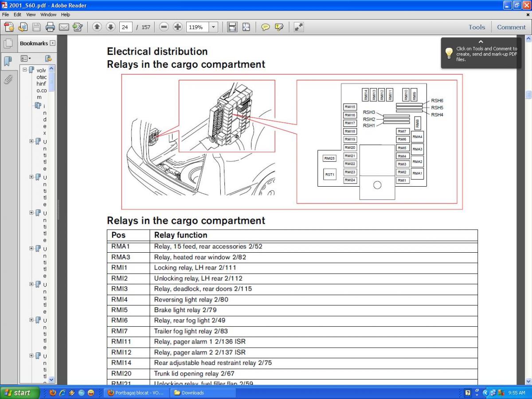This screenshot has width=532, height=399.
Task: Click the Windows start button
Action: click(20, 393)
